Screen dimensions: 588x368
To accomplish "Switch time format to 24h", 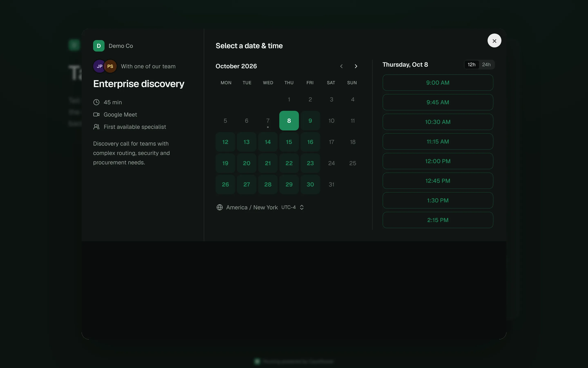I will (x=486, y=64).
